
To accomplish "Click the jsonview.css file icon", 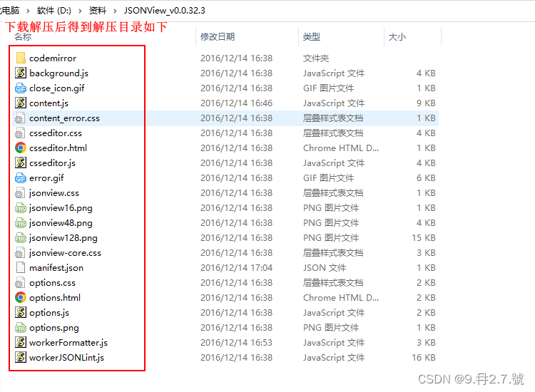I will pyautogui.click(x=21, y=193).
